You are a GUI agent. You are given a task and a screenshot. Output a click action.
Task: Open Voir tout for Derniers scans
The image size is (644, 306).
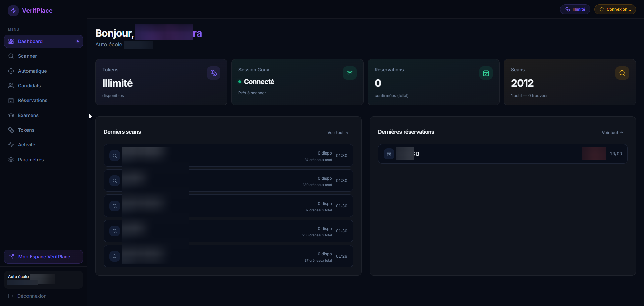click(338, 132)
